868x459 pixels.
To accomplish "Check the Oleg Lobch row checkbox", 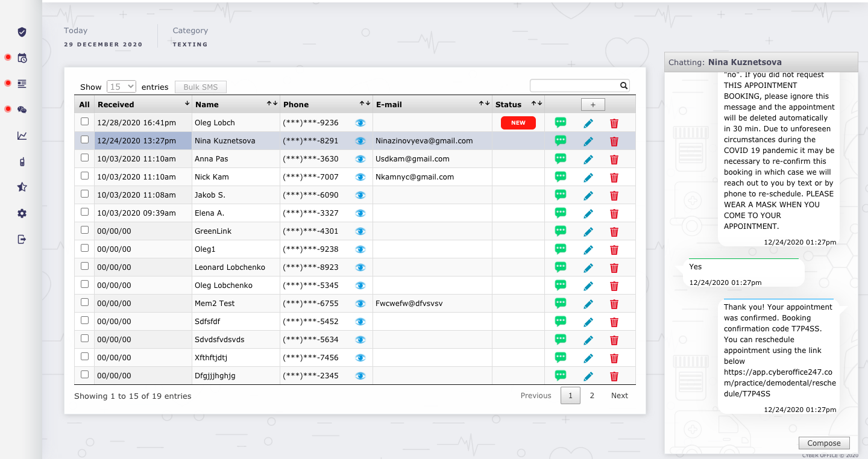I will [x=85, y=122].
